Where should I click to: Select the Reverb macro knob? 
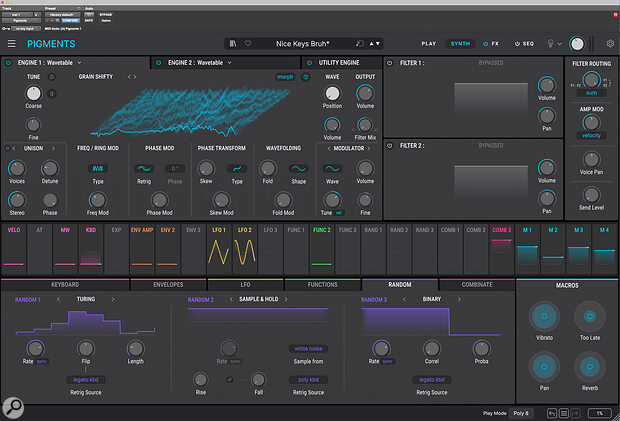(590, 367)
